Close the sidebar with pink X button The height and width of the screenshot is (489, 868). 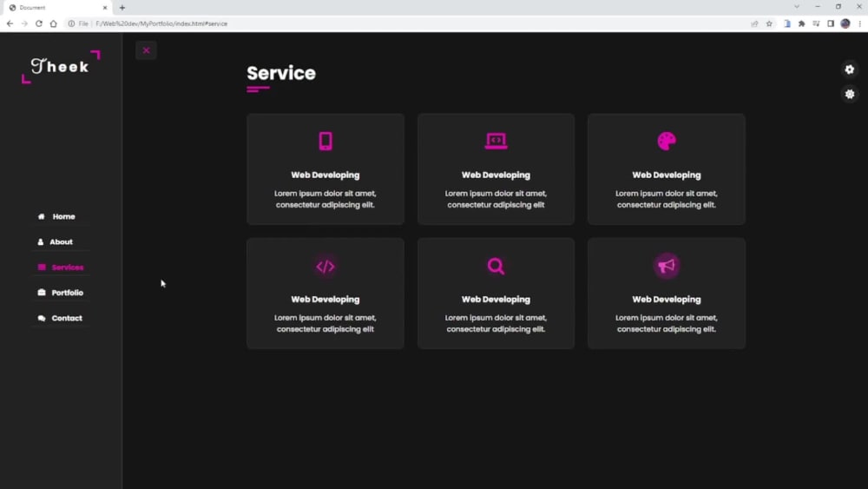coord(146,50)
